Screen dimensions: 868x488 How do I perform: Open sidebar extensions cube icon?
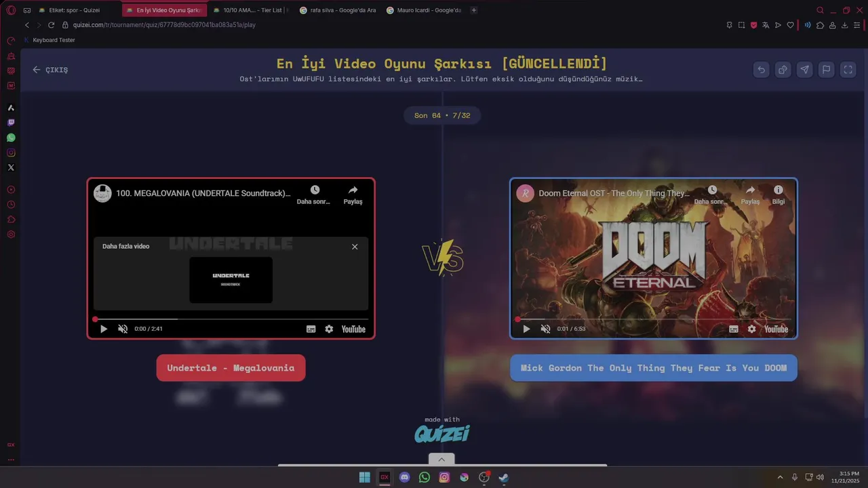pos(11,220)
